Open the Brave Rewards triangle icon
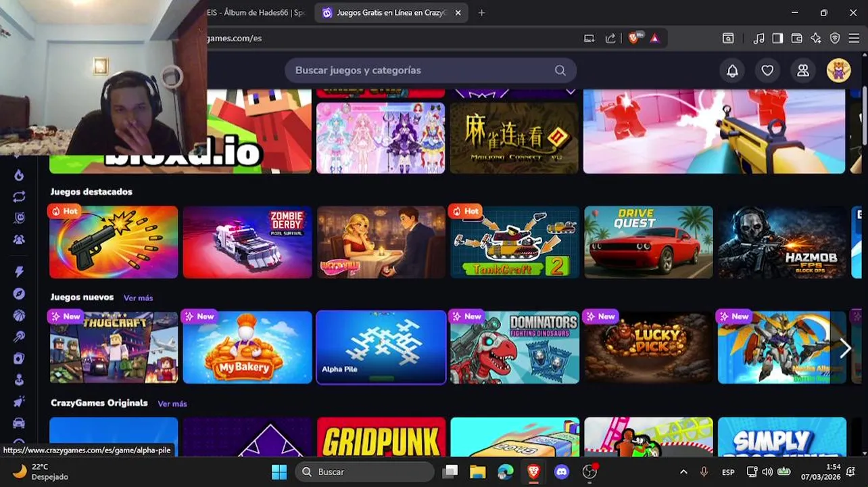The height and width of the screenshot is (487, 868). (x=654, y=39)
